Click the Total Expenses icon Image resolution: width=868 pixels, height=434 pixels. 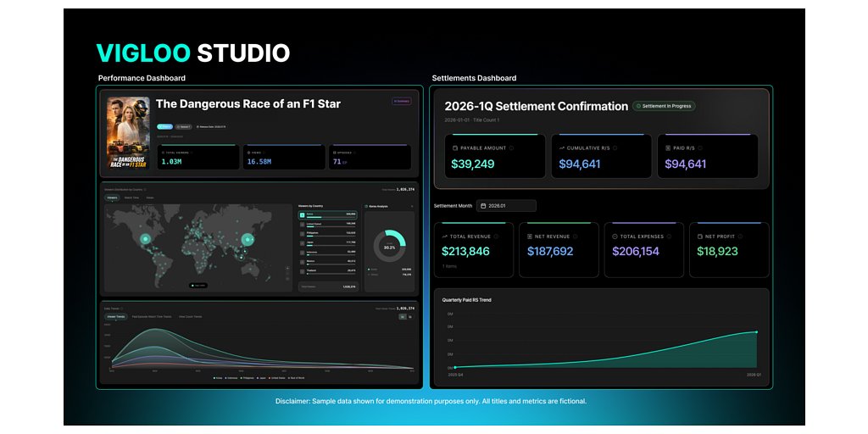[615, 236]
